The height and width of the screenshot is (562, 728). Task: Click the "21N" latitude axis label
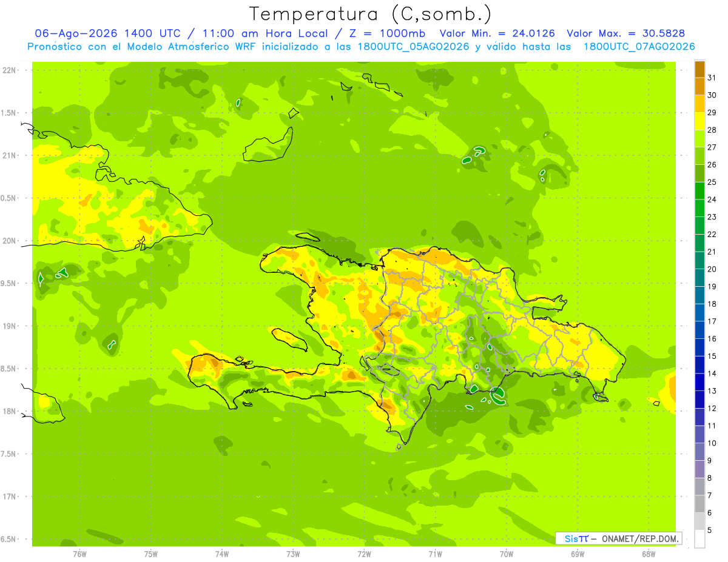[9, 155]
